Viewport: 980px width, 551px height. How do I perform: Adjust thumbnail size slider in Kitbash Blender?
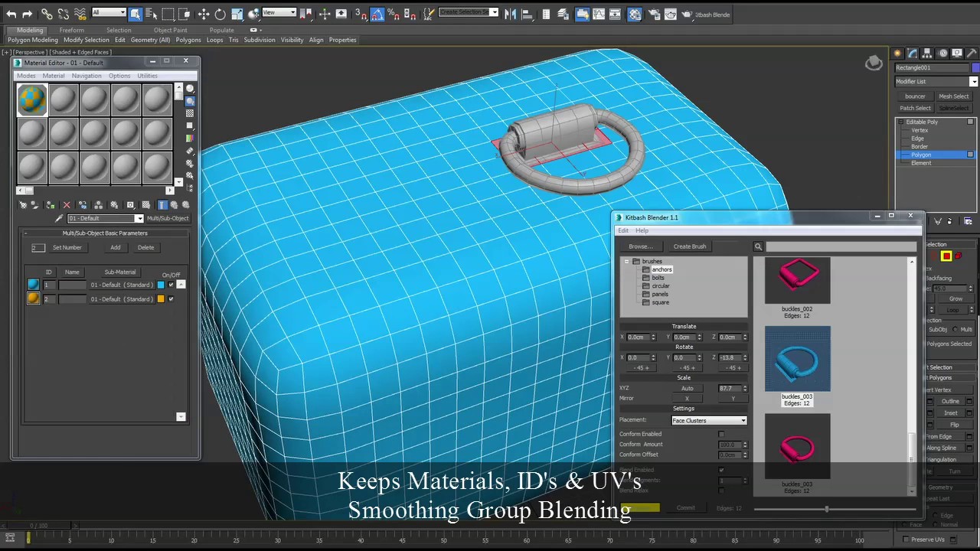[x=827, y=508]
